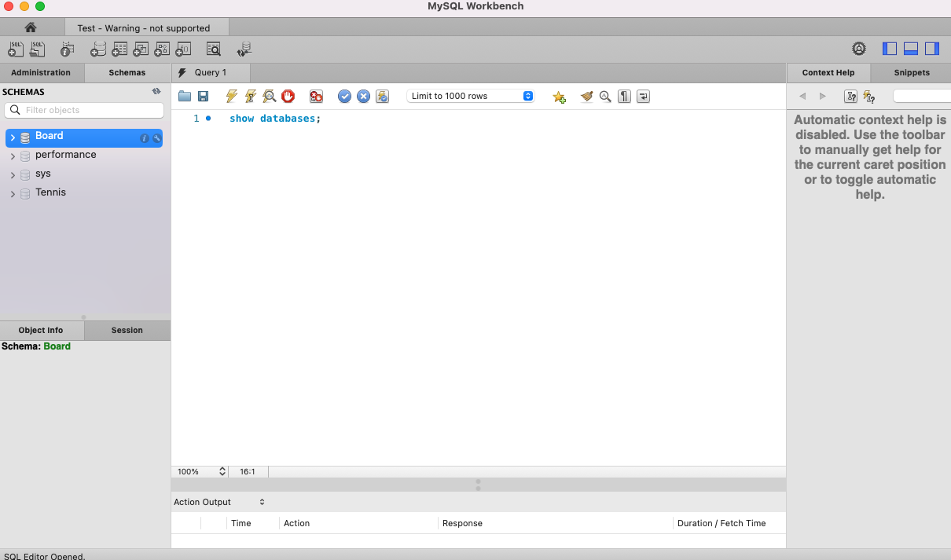Run explain plan icon with magnifier

(x=269, y=97)
